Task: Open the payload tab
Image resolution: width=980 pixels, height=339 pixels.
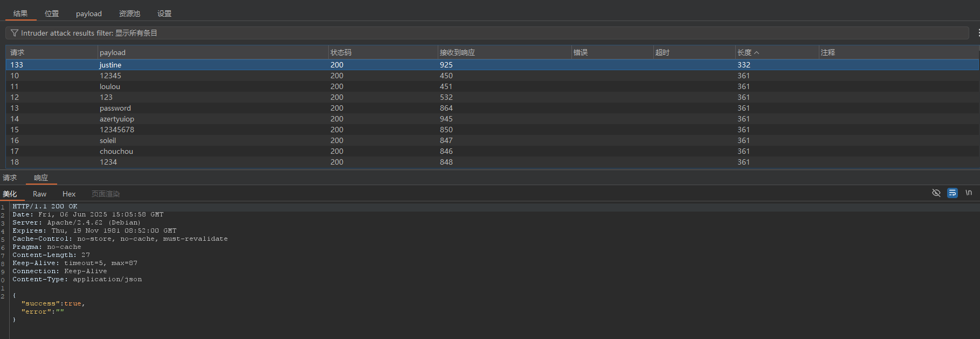Action: pos(89,13)
